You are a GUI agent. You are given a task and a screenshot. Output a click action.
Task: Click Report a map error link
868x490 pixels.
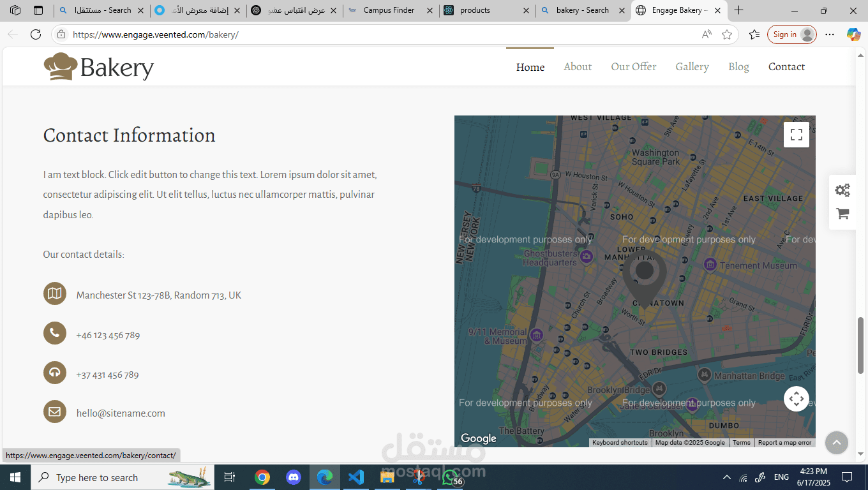(784, 443)
